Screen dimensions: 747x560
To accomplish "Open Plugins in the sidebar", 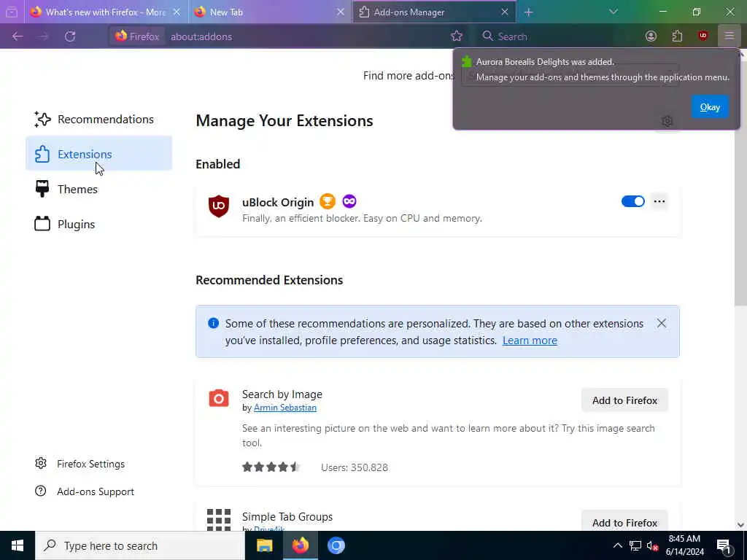I will (x=98, y=224).
